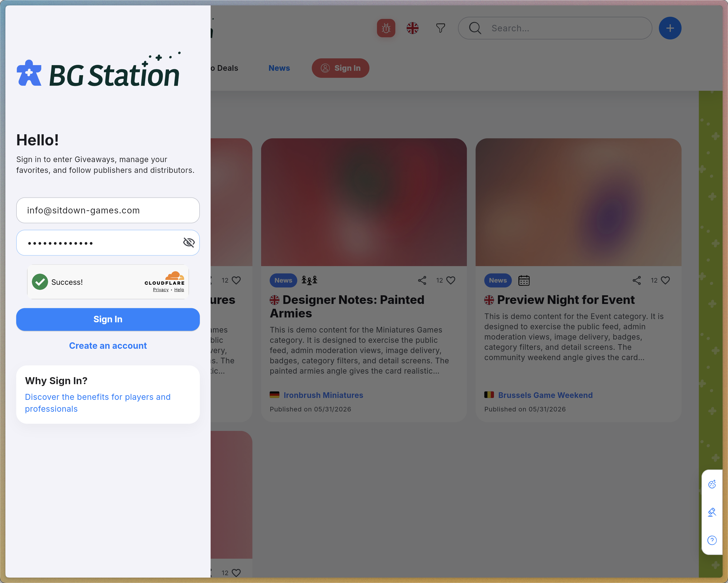728x583 pixels.
Task: Click the magnifier search icon
Action: pos(475,28)
